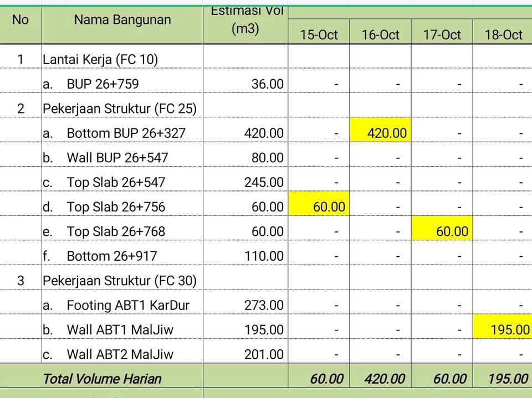The height and width of the screenshot is (398, 532).
Task: Click the yellow 60.00 cell under 17-Oct
Action: (x=442, y=228)
